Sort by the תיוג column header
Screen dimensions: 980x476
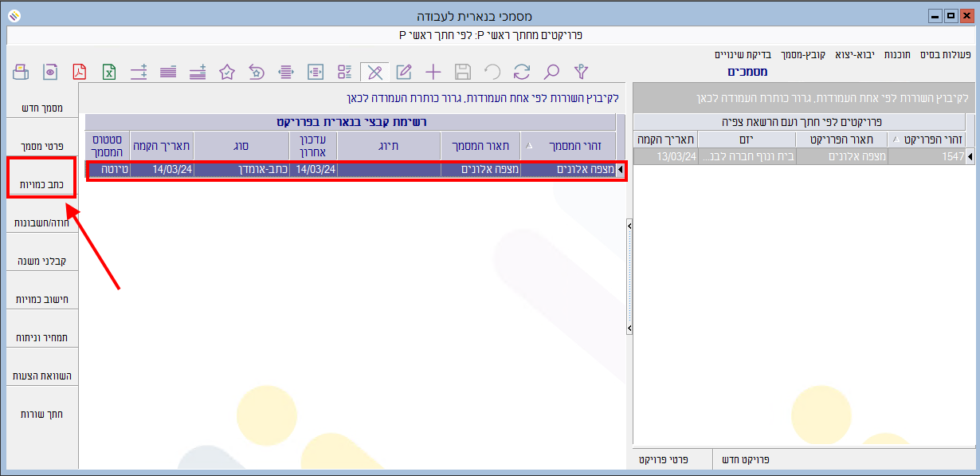(x=389, y=147)
